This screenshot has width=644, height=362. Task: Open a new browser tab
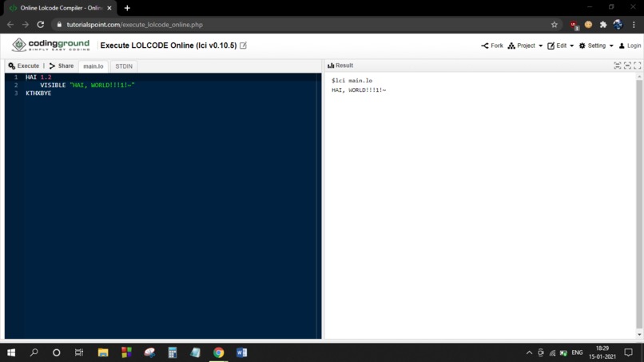127,8
